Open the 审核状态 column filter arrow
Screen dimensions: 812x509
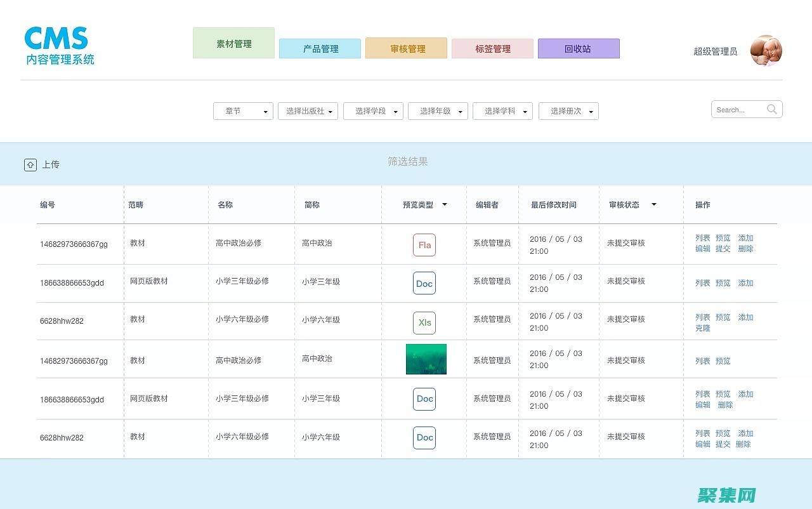pos(653,204)
